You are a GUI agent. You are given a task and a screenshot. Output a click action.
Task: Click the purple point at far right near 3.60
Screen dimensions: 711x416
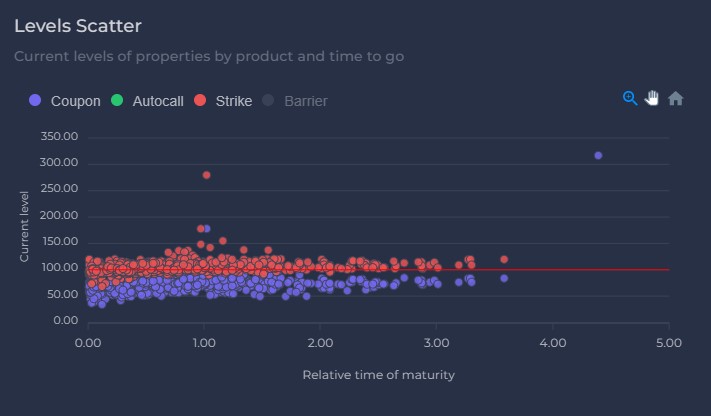click(504, 278)
